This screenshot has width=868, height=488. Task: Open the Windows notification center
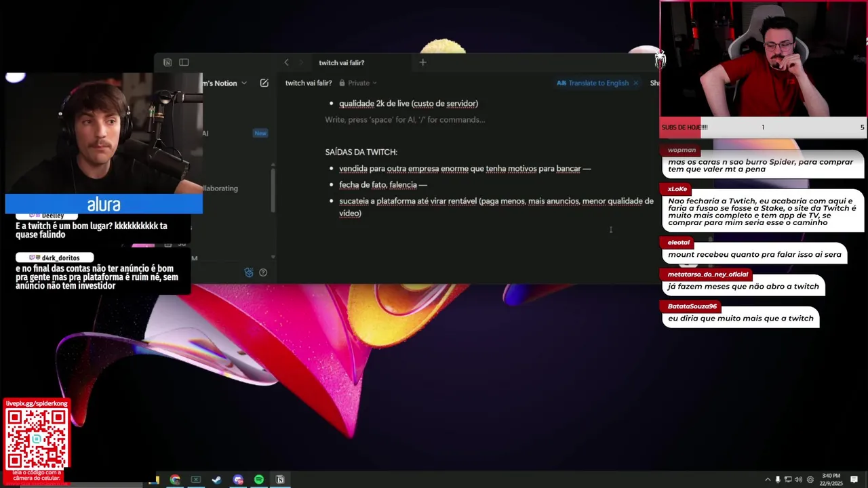click(x=854, y=479)
